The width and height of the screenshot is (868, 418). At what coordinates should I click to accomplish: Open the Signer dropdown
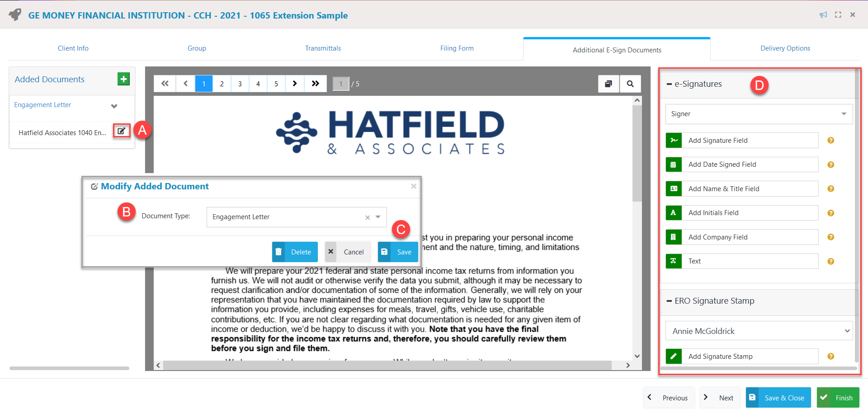pyautogui.click(x=759, y=114)
